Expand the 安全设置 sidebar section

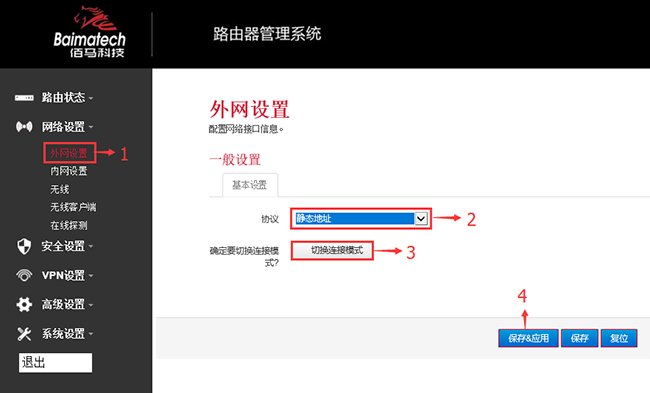[67, 246]
